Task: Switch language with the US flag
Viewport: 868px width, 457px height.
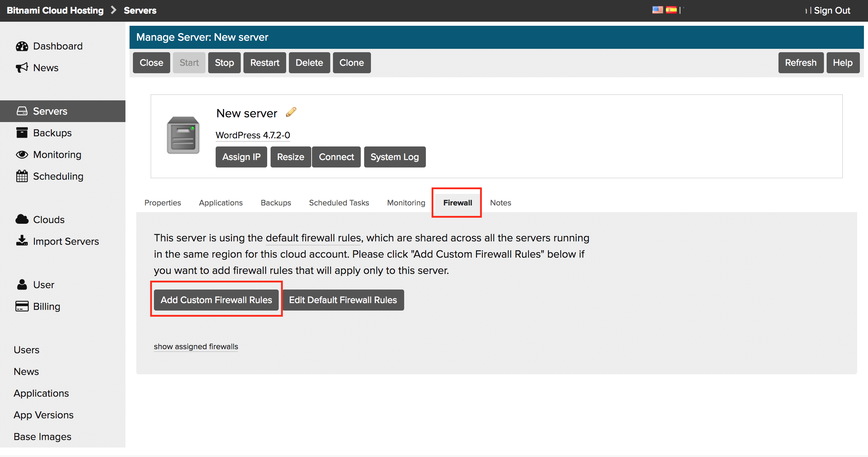Action: 657,10
